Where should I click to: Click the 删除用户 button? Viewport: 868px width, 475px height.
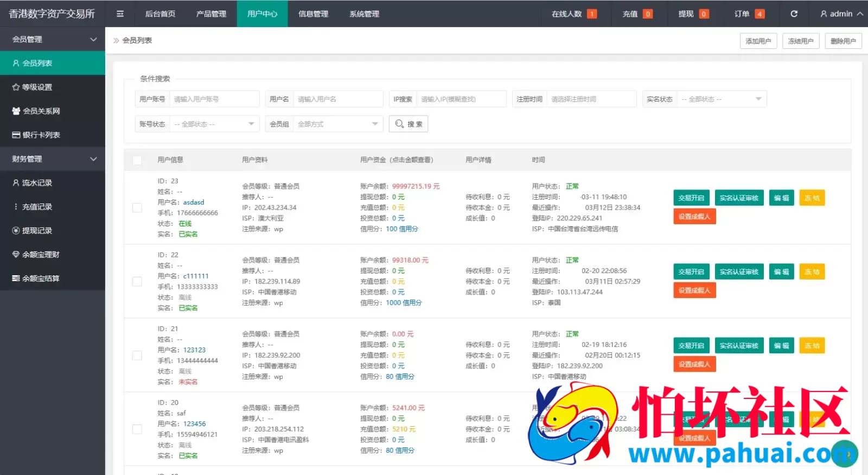click(x=843, y=41)
